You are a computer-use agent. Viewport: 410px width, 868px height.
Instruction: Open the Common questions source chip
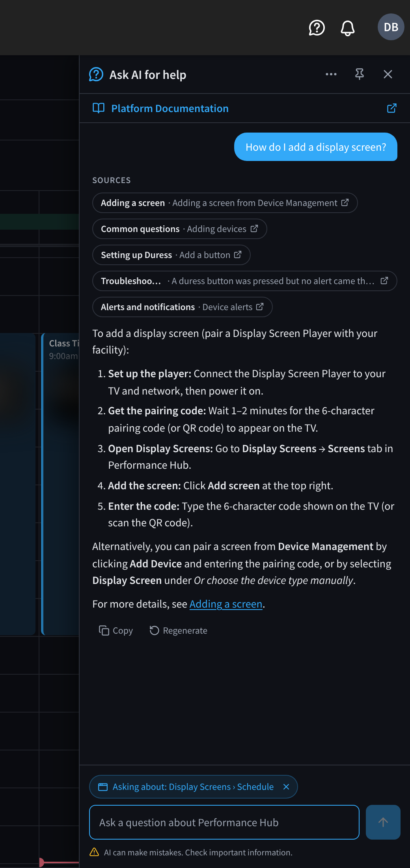point(179,229)
